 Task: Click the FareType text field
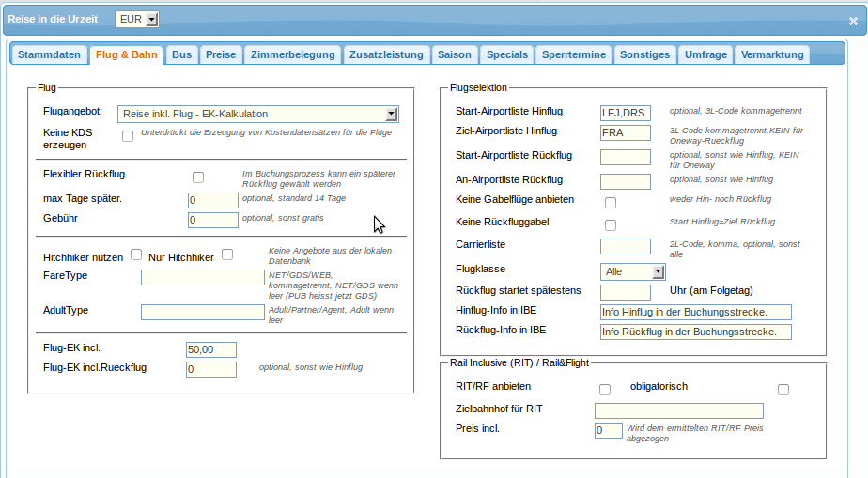click(203, 277)
